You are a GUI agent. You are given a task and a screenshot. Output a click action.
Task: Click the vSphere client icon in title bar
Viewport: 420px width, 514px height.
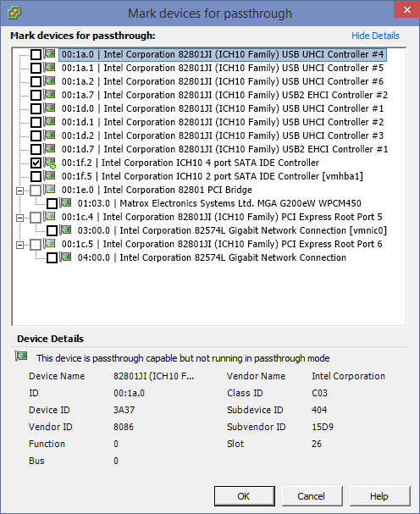[x=14, y=13]
